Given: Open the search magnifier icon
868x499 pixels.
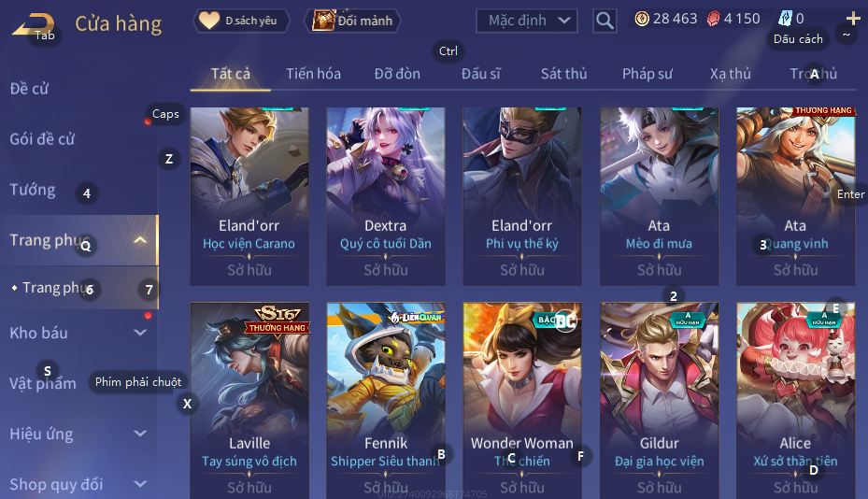Looking at the screenshot, I should pos(605,21).
